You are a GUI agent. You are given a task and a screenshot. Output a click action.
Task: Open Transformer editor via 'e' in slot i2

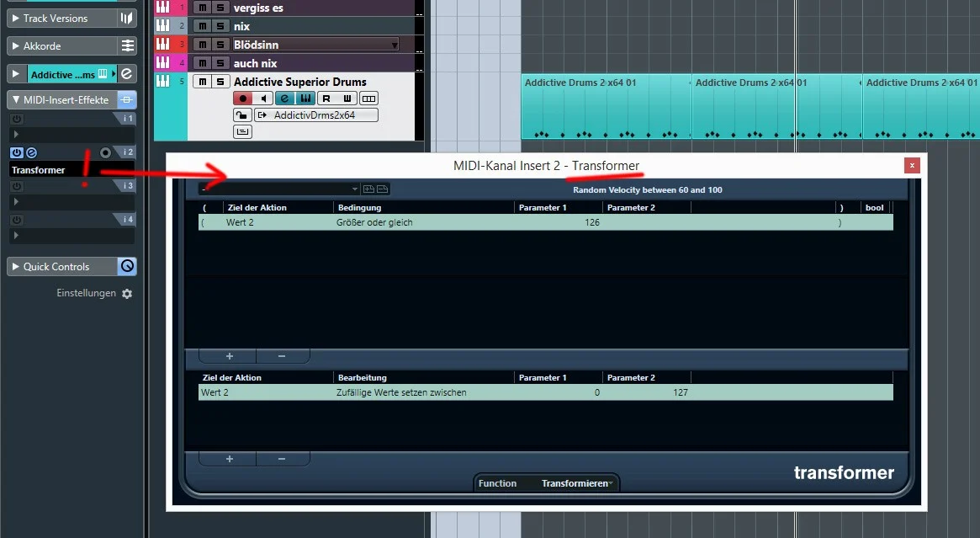(31, 152)
